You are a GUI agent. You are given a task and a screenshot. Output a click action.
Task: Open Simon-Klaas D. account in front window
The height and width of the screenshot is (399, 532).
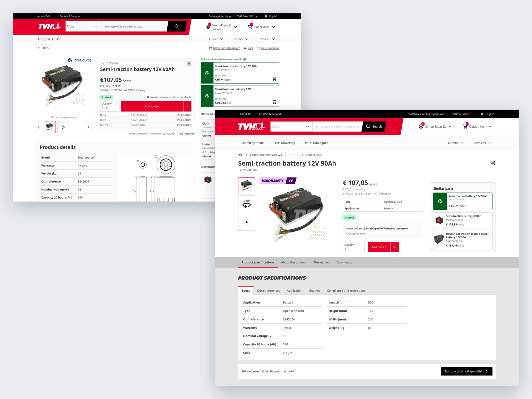436,127
